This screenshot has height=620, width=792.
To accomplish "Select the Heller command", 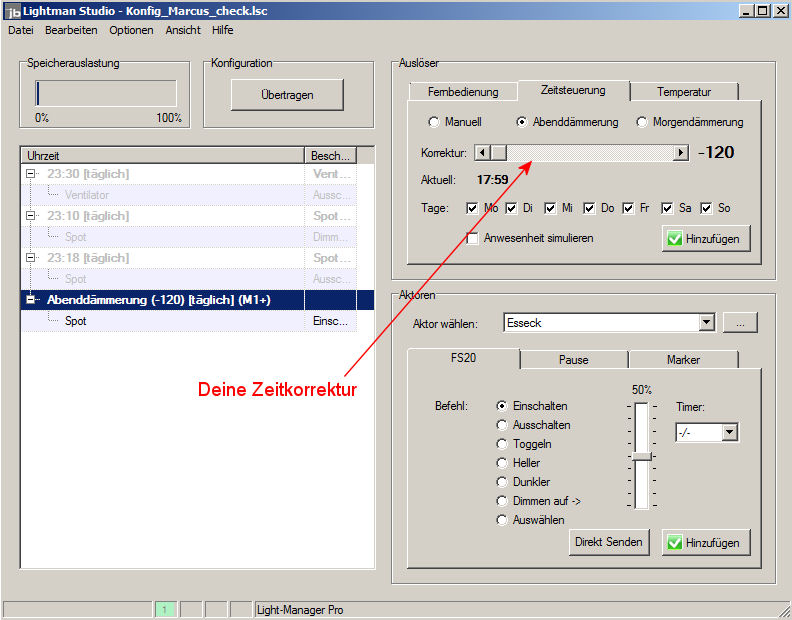I will 502,463.
